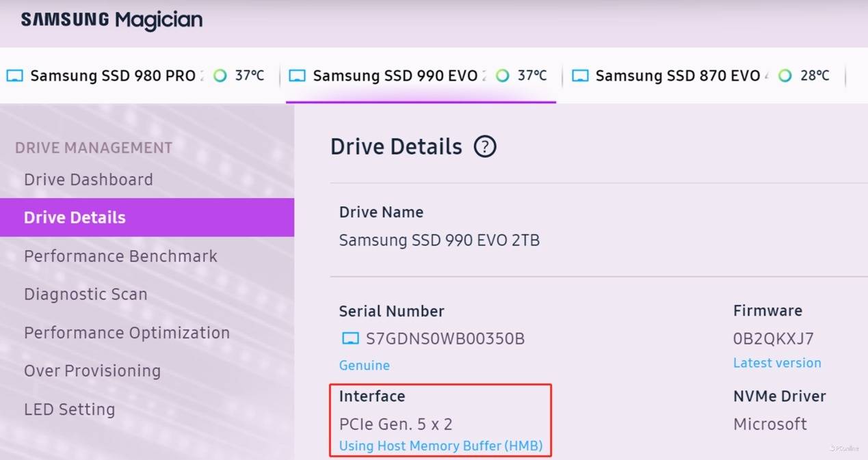
Task: Open Drive Dashboard in sidebar
Action: click(88, 180)
